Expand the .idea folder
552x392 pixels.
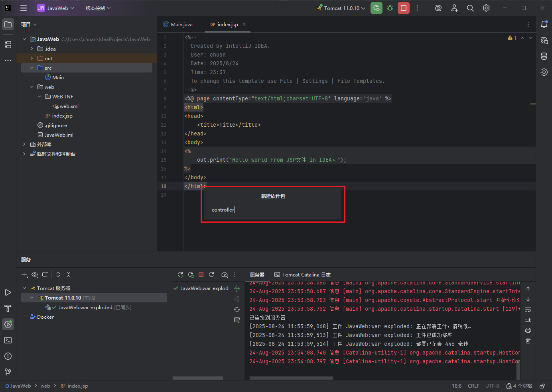pos(32,49)
